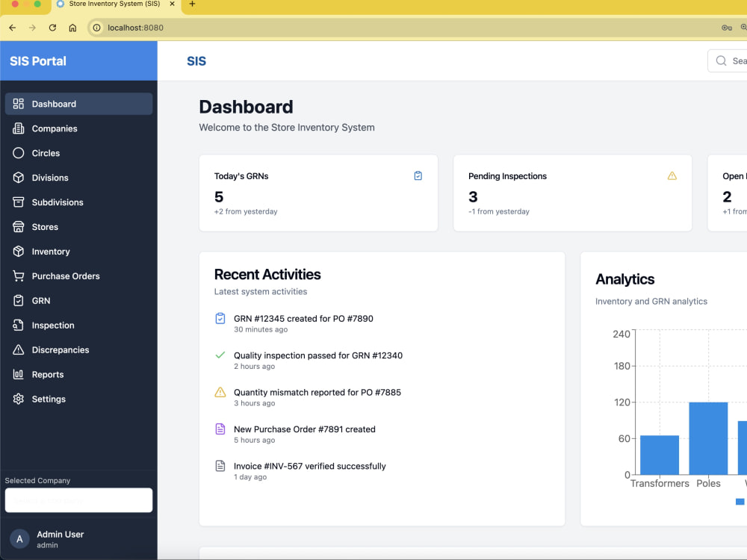
Task: Click the Discrepancies warning triangle icon
Action: (x=18, y=350)
